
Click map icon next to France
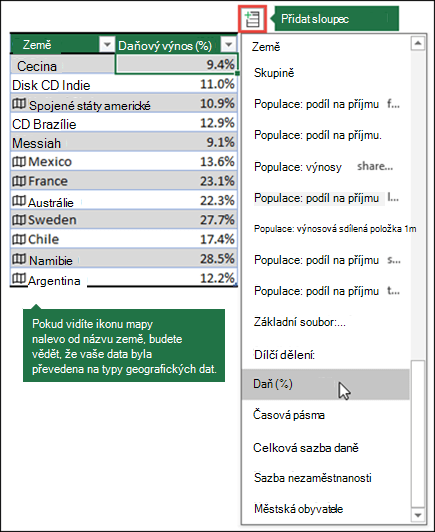click(19, 181)
